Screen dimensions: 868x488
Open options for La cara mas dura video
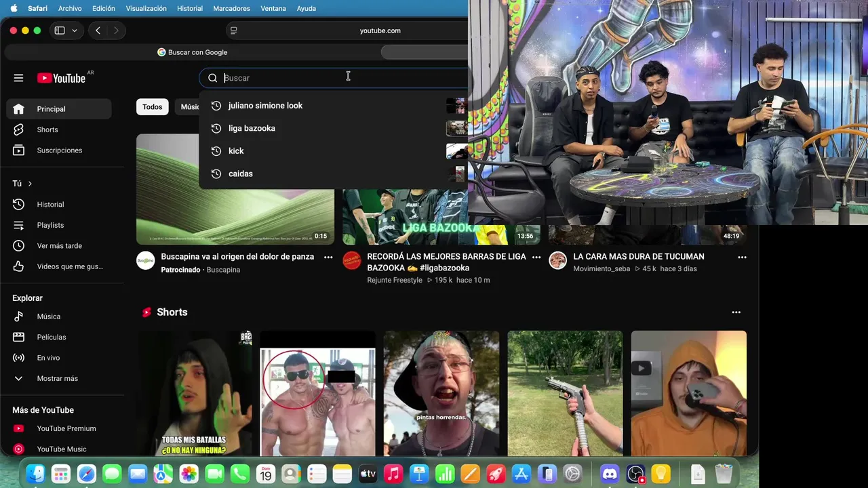coord(742,257)
